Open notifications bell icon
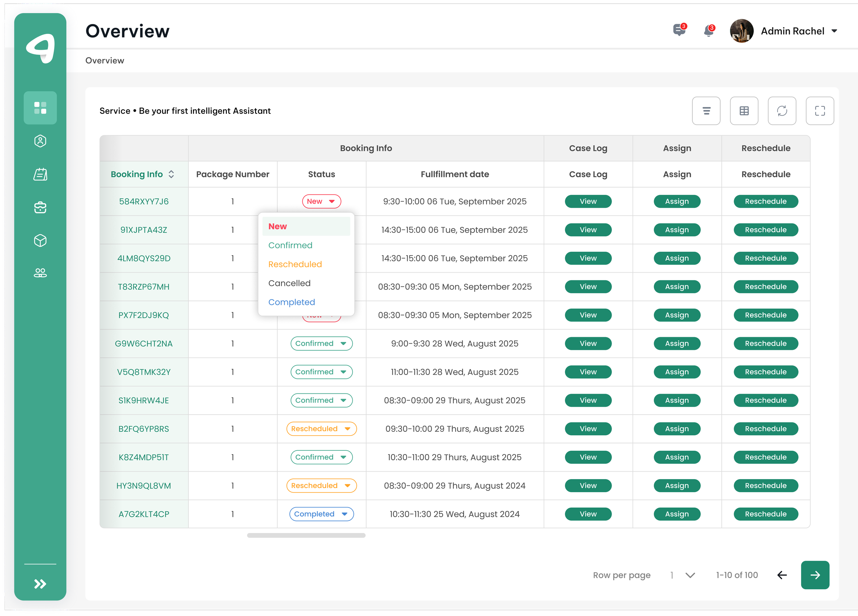Screen dimensions: 858x616 [x=709, y=31]
